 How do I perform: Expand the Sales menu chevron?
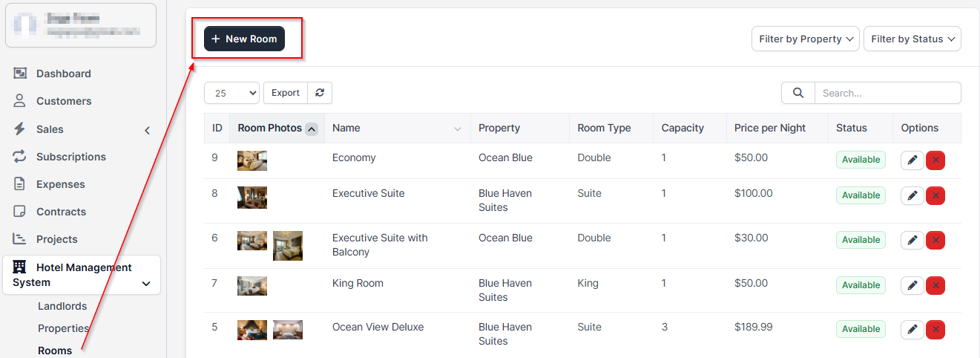pyautogui.click(x=147, y=130)
